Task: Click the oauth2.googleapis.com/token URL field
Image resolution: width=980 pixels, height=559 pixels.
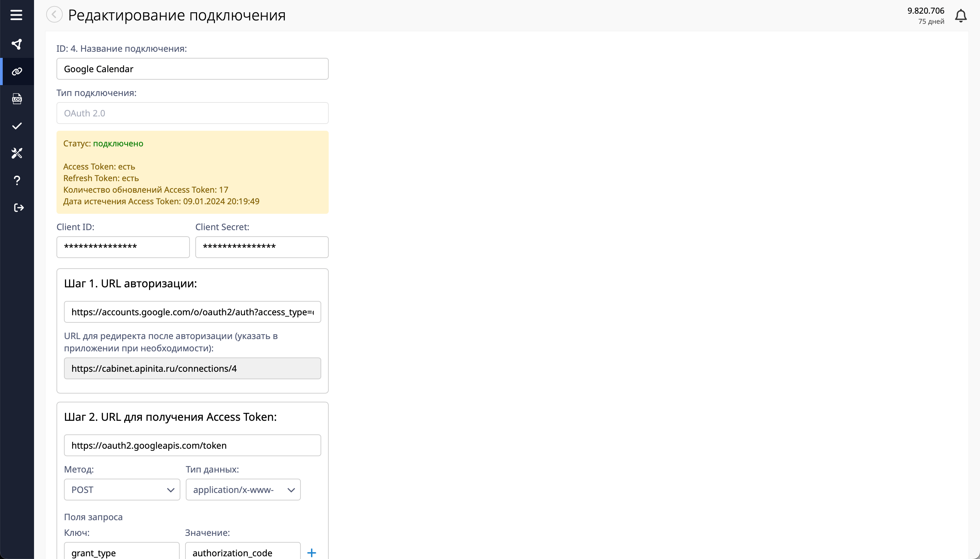Action: (x=192, y=445)
